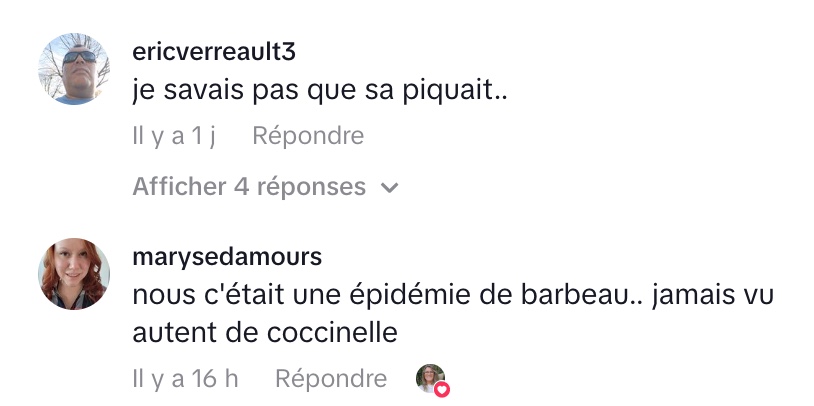Click the 'autent de coccinelle' text line

click(265, 333)
